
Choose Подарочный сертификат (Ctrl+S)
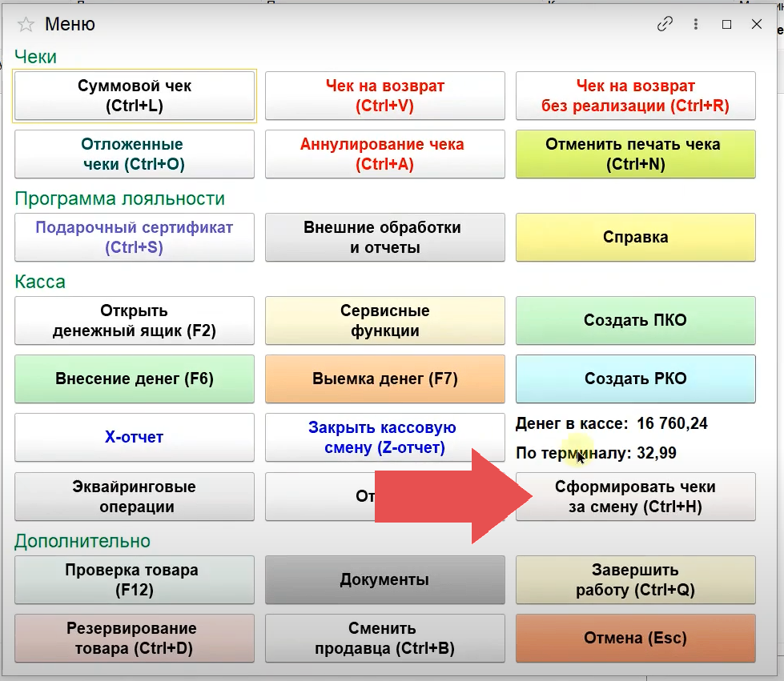coord(135,238)
